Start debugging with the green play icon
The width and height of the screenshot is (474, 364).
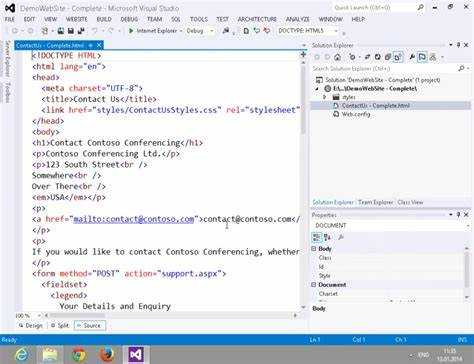pyautogui.click(x=131, y=31)
